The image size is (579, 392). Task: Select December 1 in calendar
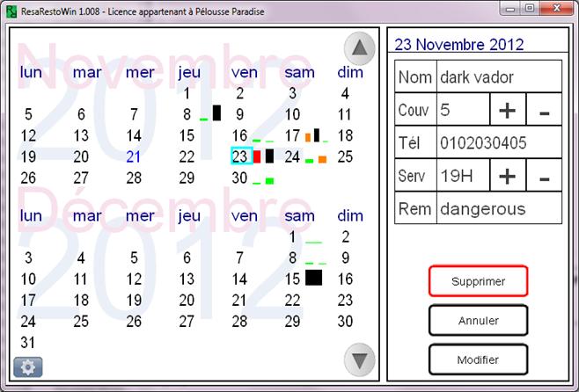tap(292, 236)
